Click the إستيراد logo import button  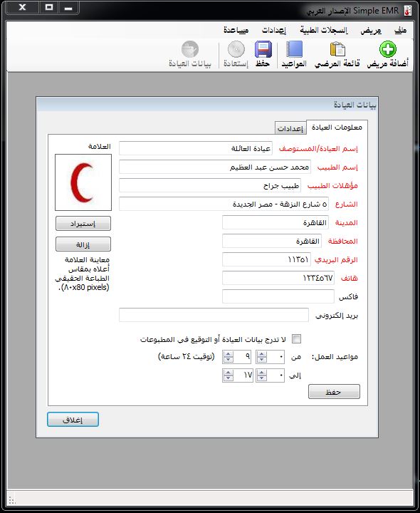[x=83, y=224]
